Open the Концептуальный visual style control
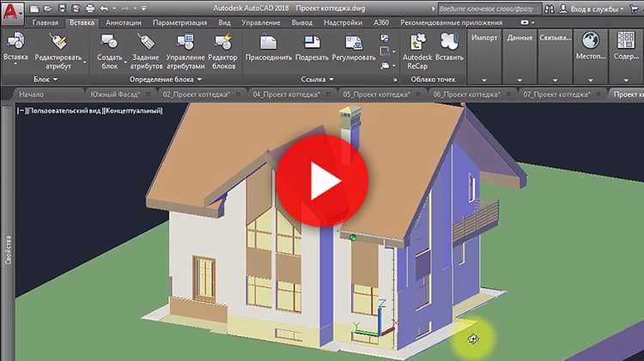Screen dimensions: 644x361 [x=133, y=111]
